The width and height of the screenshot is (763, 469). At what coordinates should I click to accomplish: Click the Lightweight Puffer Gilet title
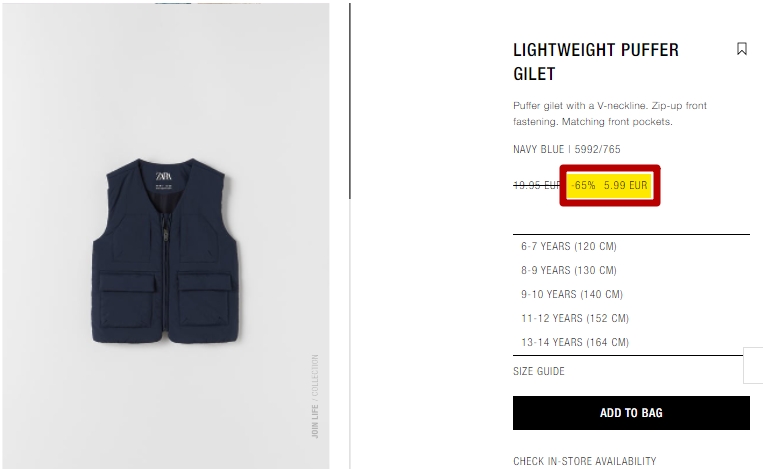[596, 62]
